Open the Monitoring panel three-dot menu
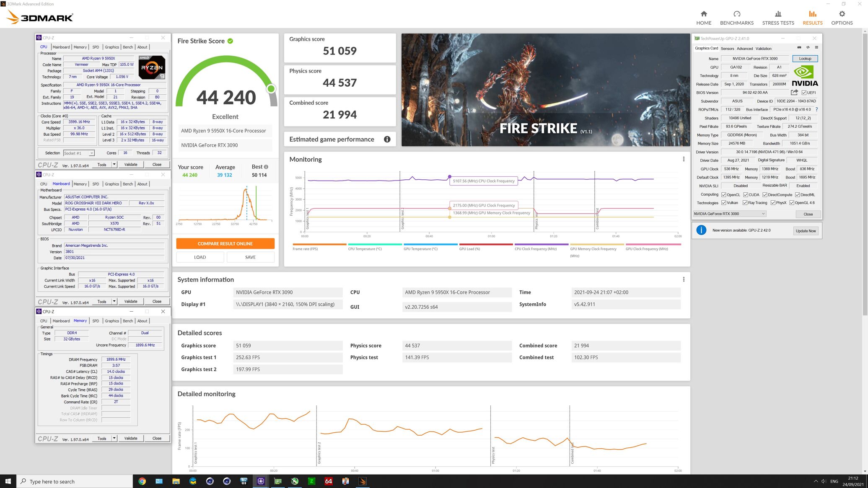This screenshot has width=868, height=488. (683, 159)
